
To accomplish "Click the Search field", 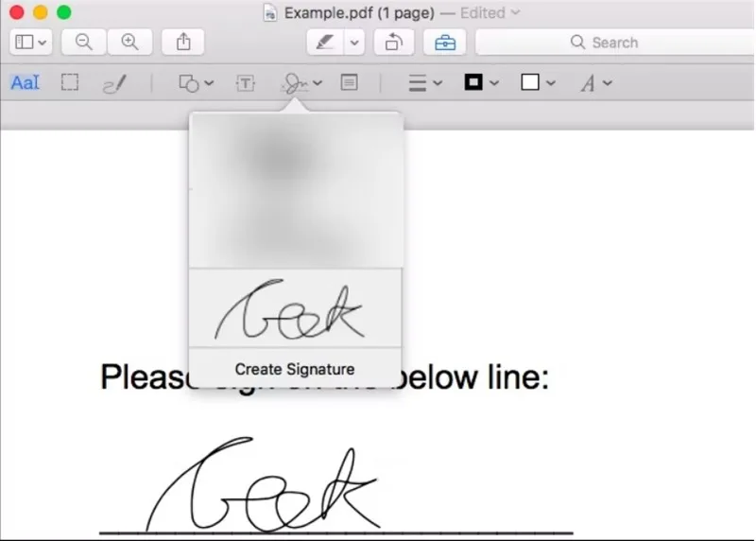I will click(615, 43).
